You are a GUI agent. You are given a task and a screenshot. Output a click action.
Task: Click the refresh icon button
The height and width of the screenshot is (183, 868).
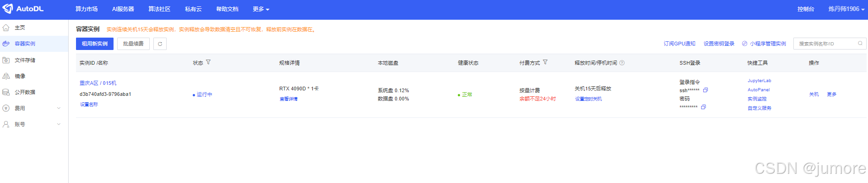[x=160, y=44]
